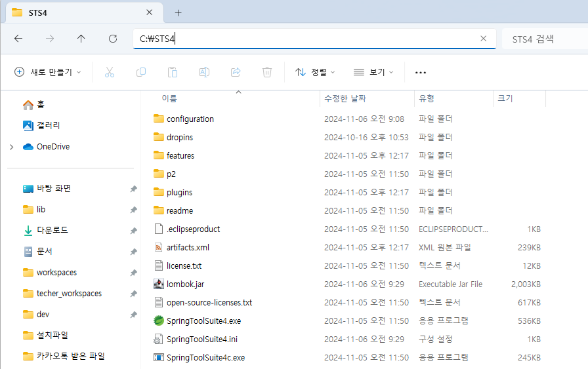Open techer_workspaces in sidebar

point(62,294)
